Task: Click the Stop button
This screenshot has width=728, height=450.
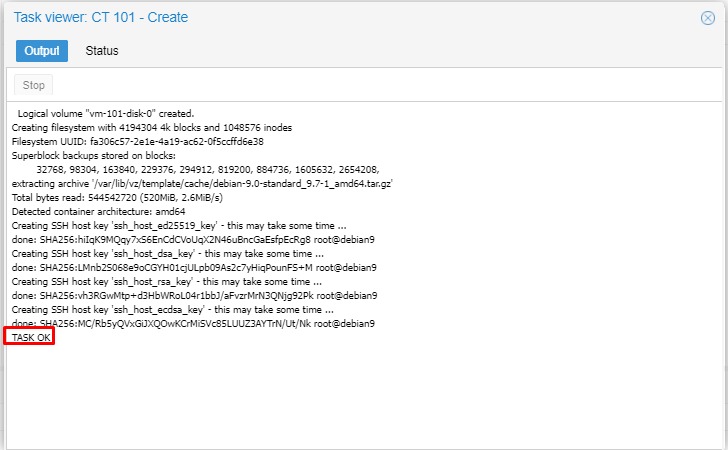Action: coord(33,85)
